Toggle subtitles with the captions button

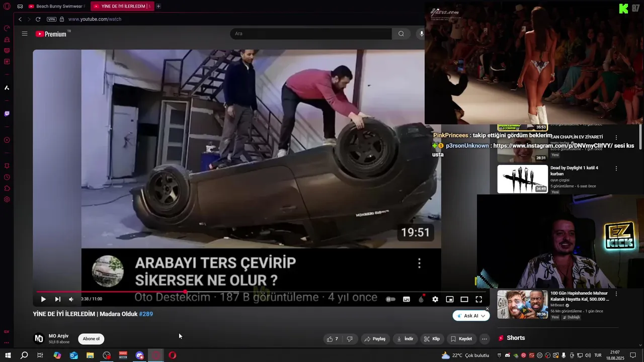pos(407,299)
